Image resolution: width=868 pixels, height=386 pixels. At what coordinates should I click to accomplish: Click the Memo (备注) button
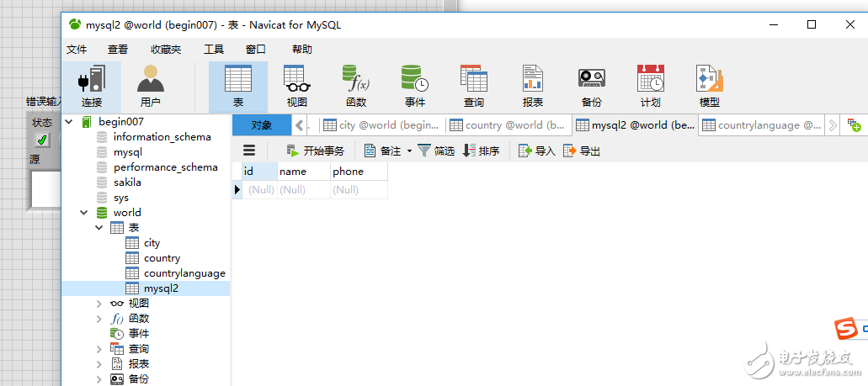click(x=382, y=151)
